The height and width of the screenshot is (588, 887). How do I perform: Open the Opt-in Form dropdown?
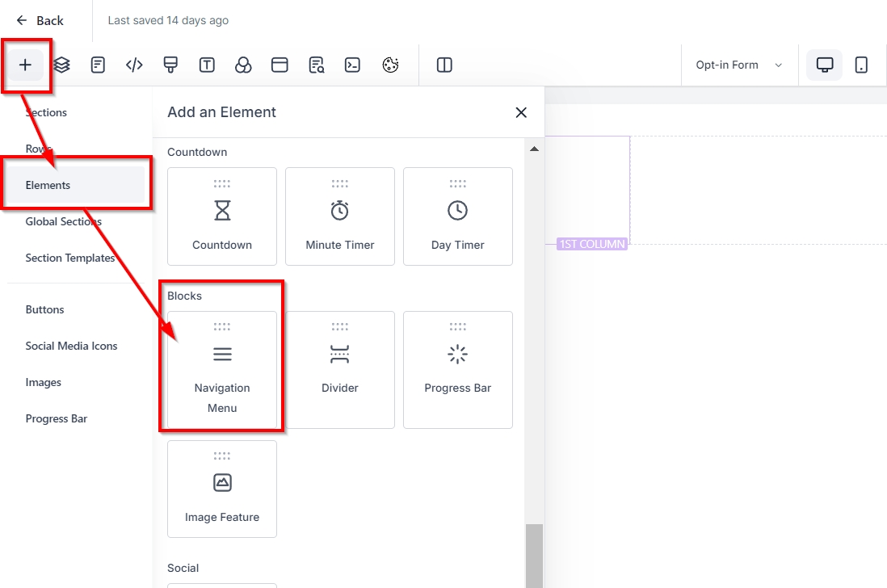(x=738, y=65)
